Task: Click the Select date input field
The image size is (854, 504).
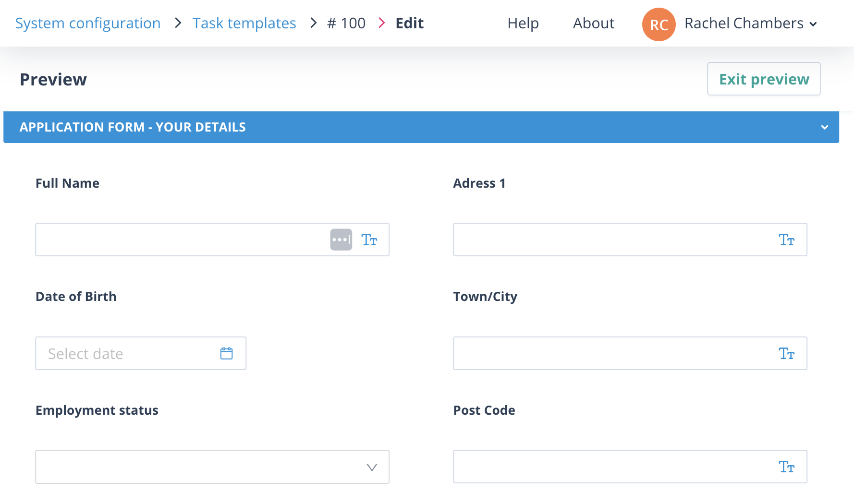Action: [141, 353]
